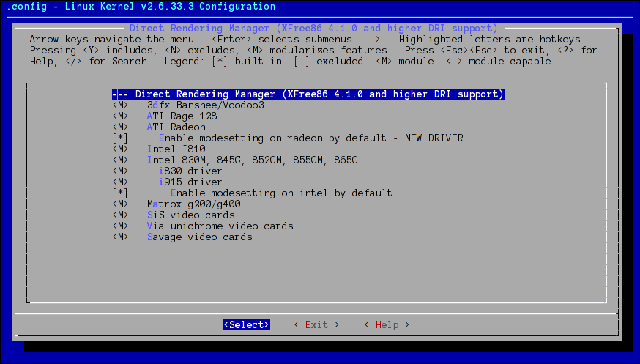
Task: Uncheck Enable modesetting on intel checkbox
Action: click(x=120, y=193)
